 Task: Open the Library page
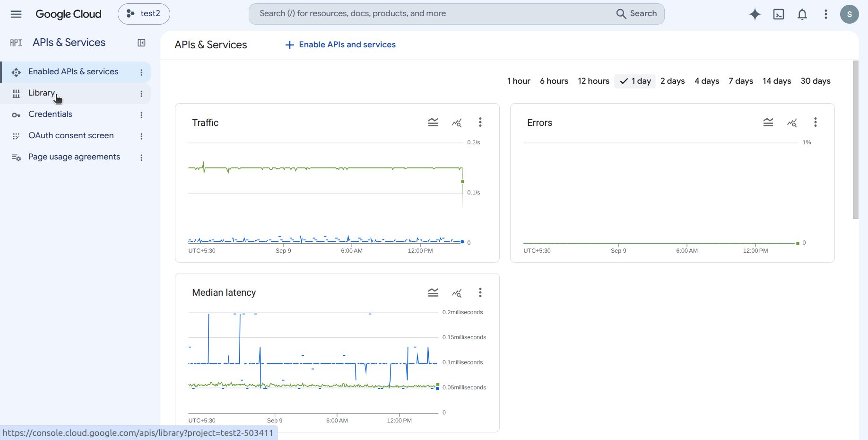click(x=76, y=93)
